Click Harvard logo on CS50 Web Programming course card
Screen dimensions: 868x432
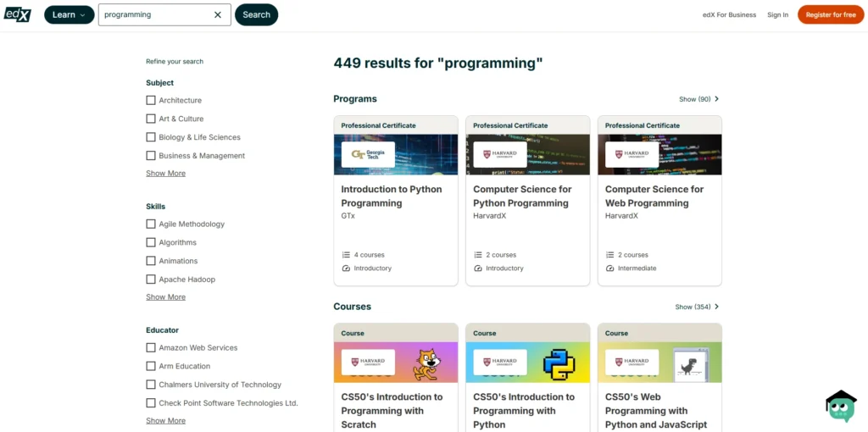(632, 363)
